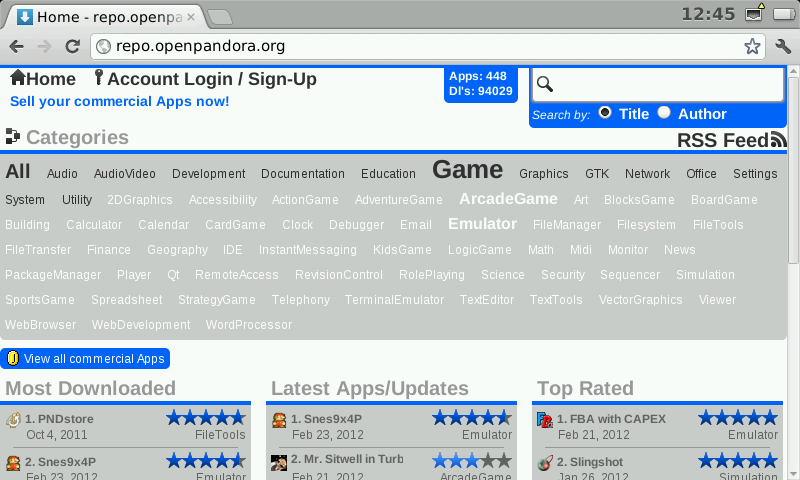Open the WordProcessor category
800x480 pixels.
(249, 325)
